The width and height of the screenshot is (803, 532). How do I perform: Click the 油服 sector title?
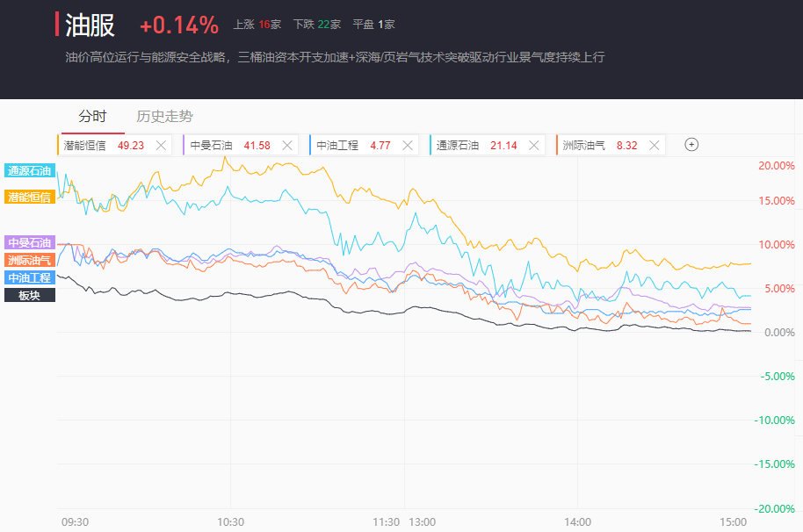[x=90, y=25]
